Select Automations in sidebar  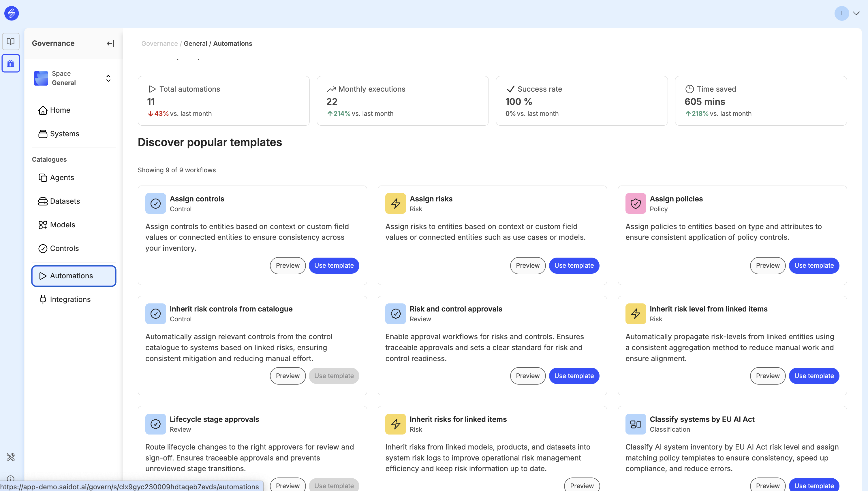click(74, 275)
